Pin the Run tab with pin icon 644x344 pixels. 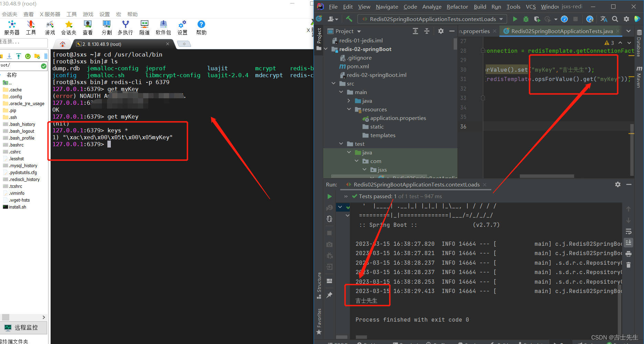(329, 295)
